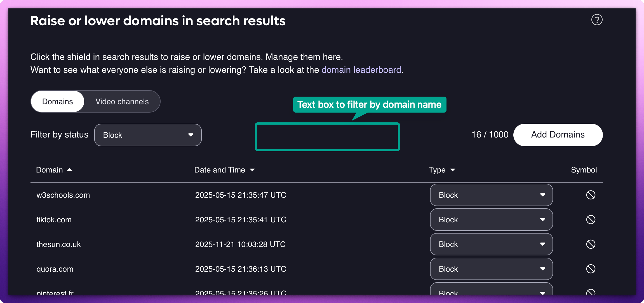Focus the domain name filter text box

tap(327, 137)
